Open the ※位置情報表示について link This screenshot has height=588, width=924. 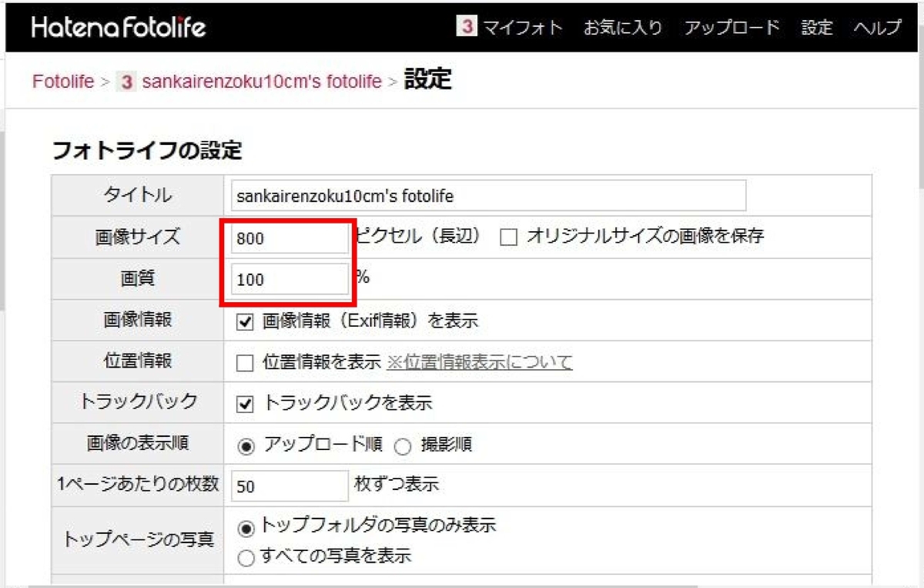[480, 362]
